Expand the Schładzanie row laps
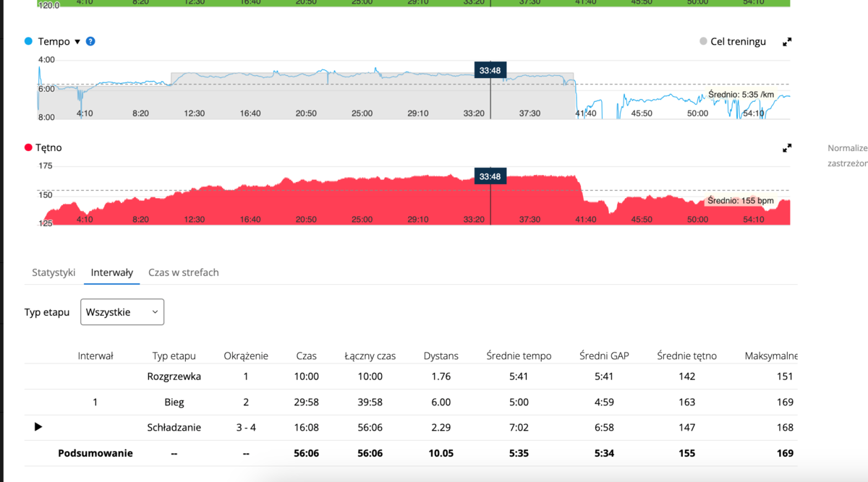This screenshot has width=868, height=482. pos(38,427)
